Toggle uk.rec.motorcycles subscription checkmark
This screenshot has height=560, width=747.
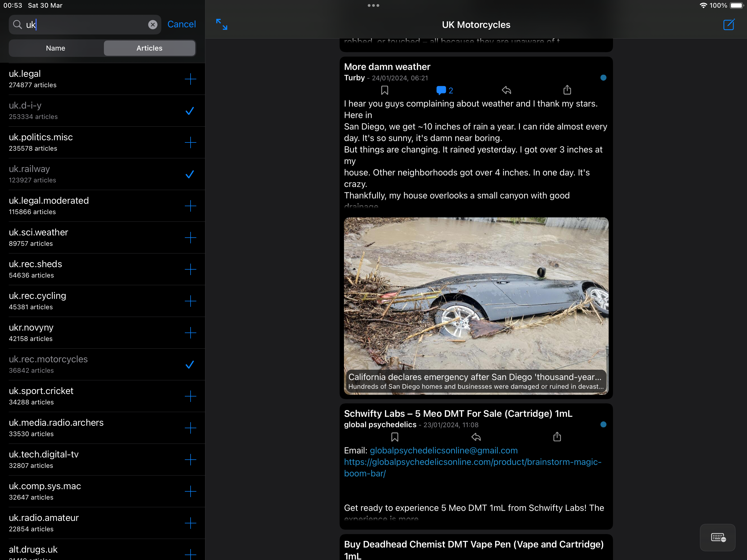(x=190, y=364)
